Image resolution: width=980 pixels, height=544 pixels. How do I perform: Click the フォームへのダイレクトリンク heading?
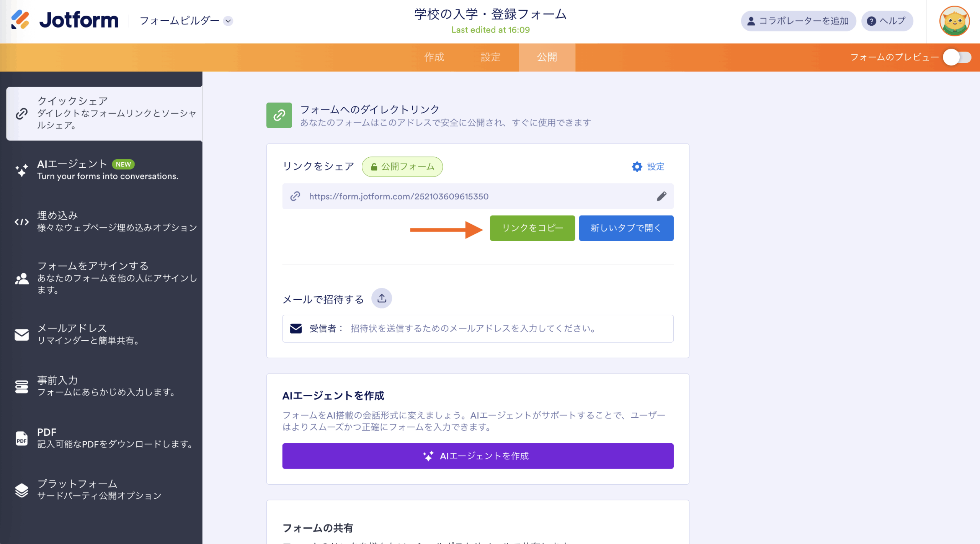coord(370,109)
